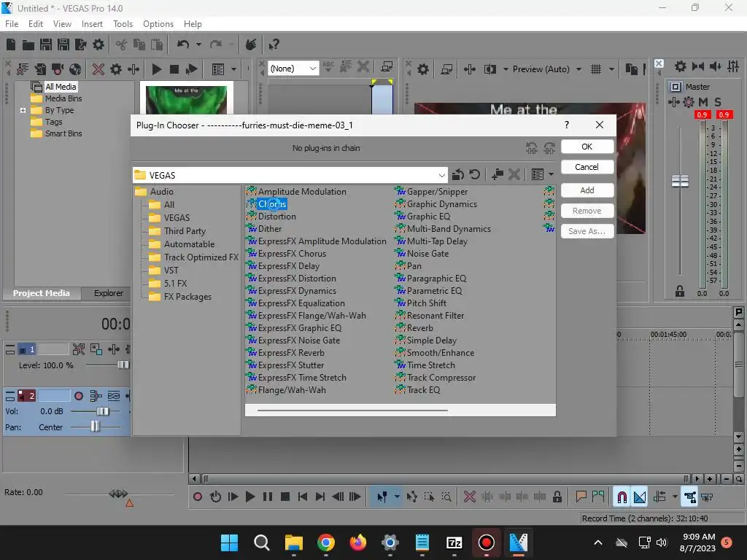747x560 pixels.
Task: Click the Split Screen View icon
Action: pos(489,69)
